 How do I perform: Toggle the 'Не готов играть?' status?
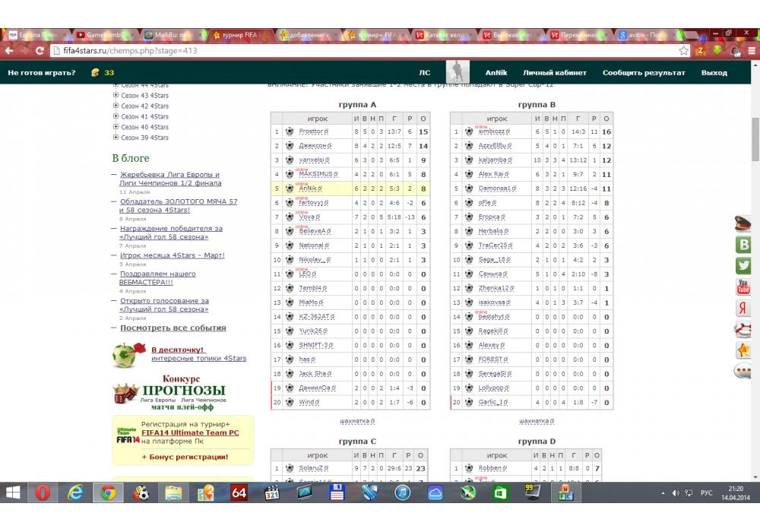click(42, 73)
